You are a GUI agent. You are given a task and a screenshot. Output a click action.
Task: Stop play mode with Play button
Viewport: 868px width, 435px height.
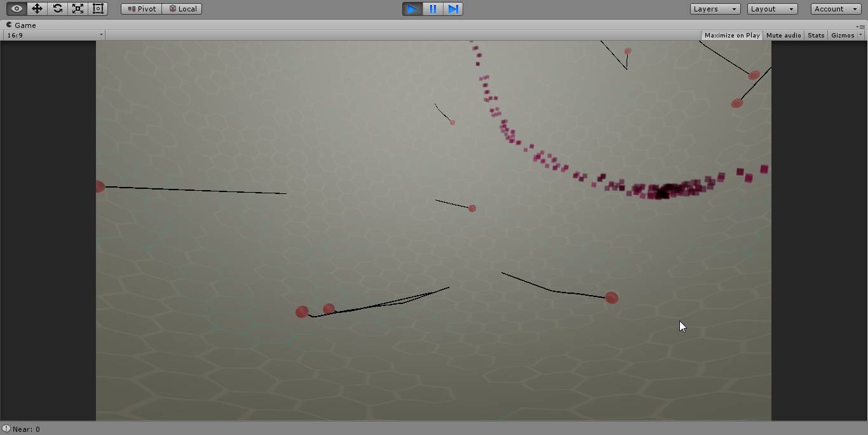pos(412,9)
